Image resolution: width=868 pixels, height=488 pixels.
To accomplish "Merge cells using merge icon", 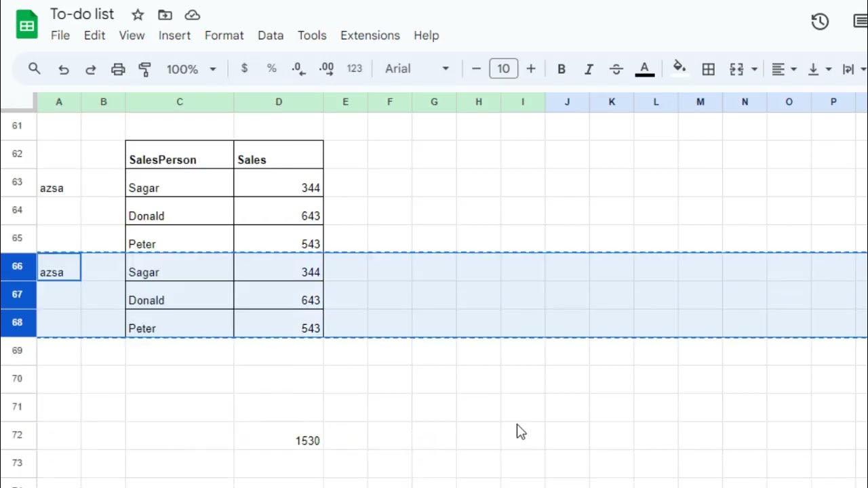I will tap(736, 69).
